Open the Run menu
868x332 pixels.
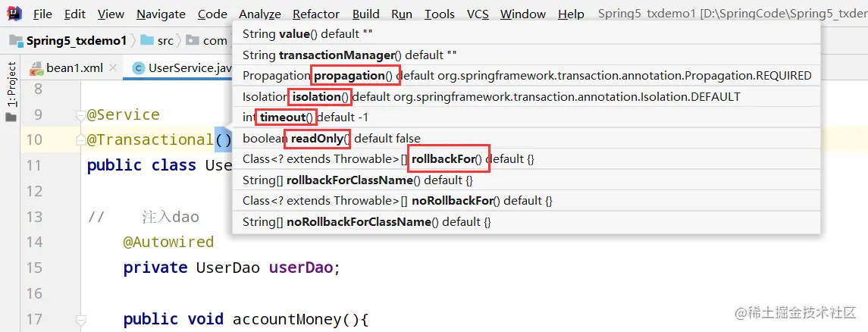[x=402, y=14]
